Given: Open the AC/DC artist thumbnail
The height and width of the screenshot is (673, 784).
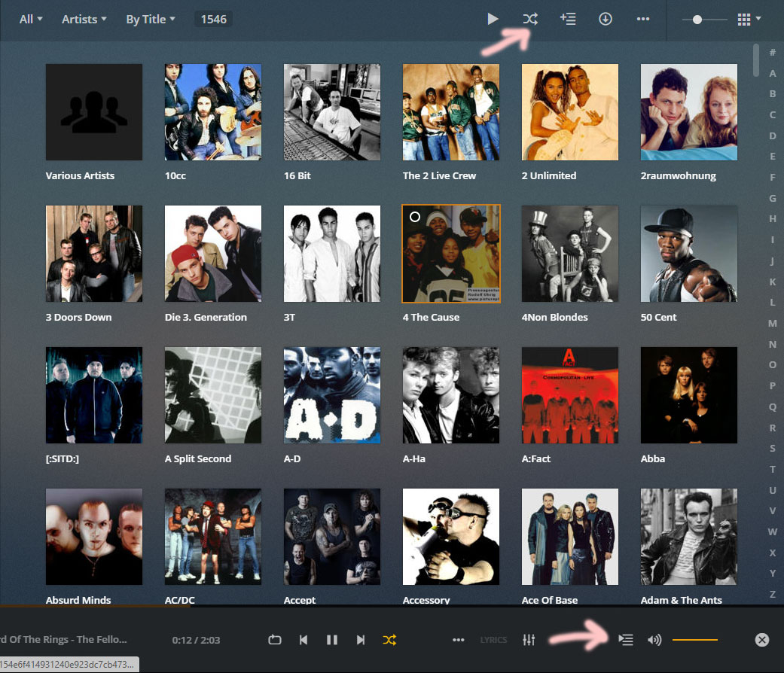Looking at the screenshot, I should pyautogui.click(x=213, y=536).
